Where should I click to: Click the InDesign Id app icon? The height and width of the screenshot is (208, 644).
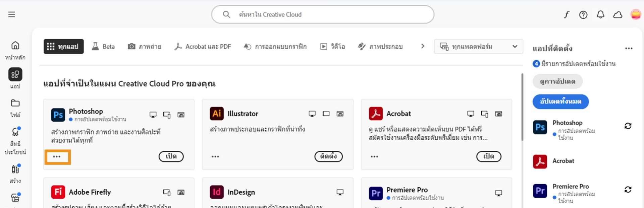pos(217,192)
